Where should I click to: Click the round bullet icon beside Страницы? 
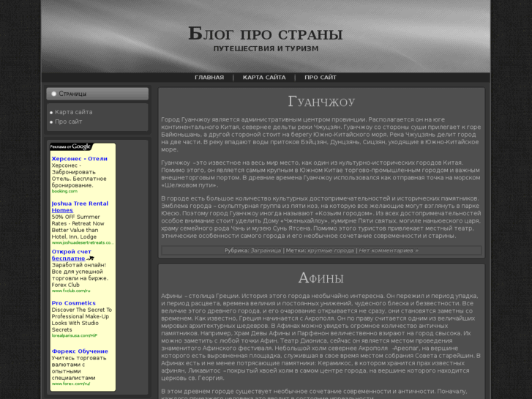click(x=53, y=94)
